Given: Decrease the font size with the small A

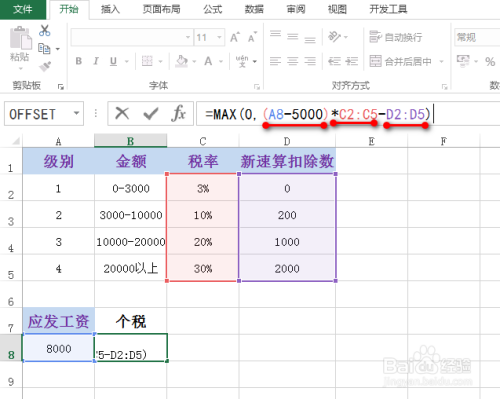Looking at the screenshot, I should tap(252, 37).
